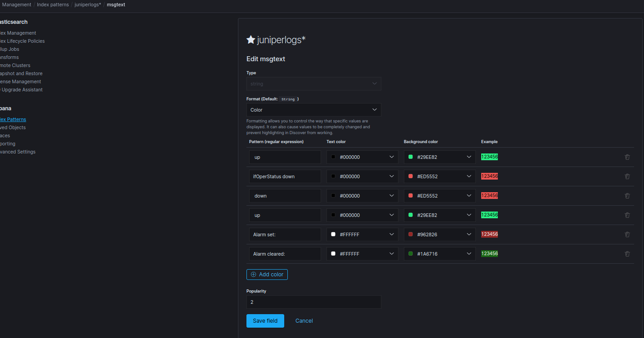Click the Add color button
The image size is (644, 338).
tap(267, 275)
